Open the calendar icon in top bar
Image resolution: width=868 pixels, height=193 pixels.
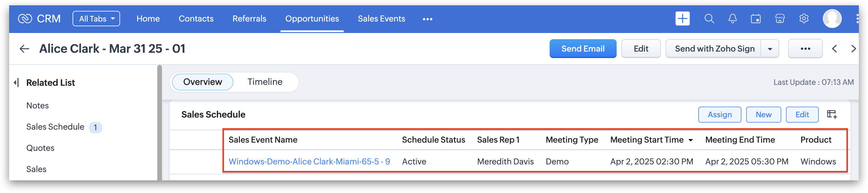click(x=756, y=19)
